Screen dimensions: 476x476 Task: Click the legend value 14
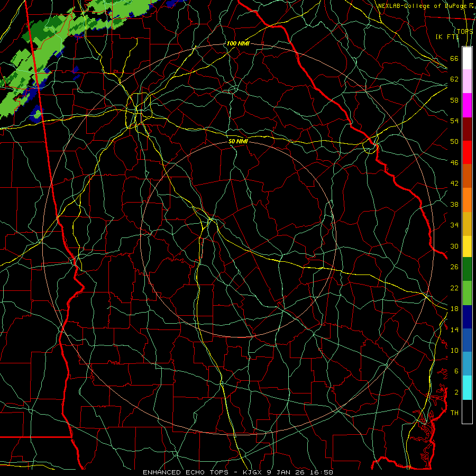pos(454,329)
